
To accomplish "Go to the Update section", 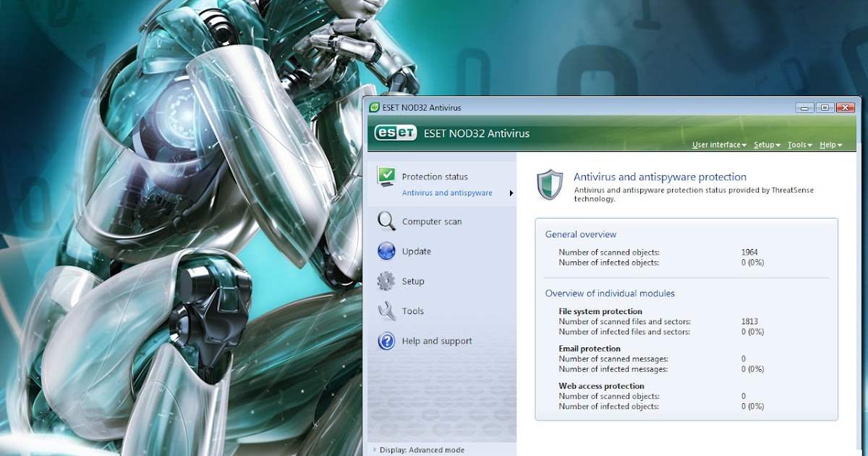I will (x=417, y=252).
